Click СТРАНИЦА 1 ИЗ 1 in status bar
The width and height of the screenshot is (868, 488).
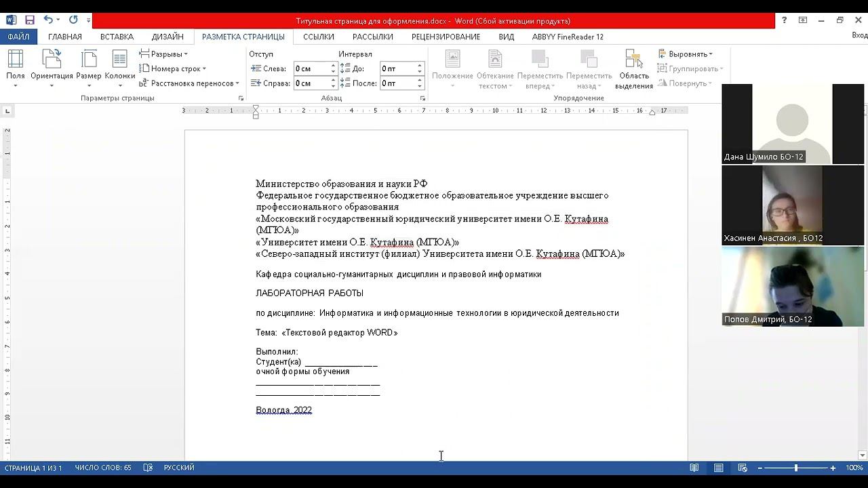(33, 468)
